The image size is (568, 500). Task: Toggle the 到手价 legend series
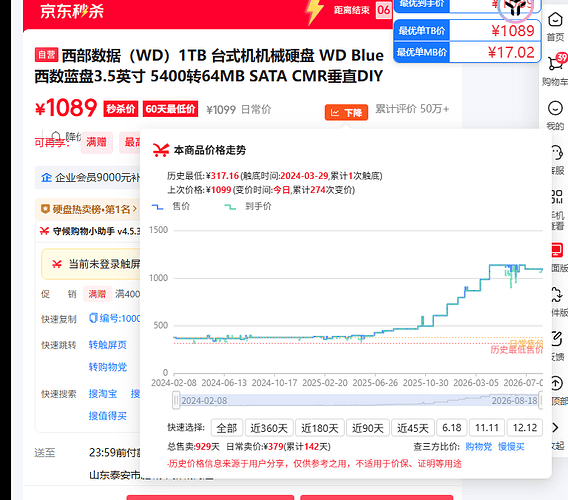point(248,207)
